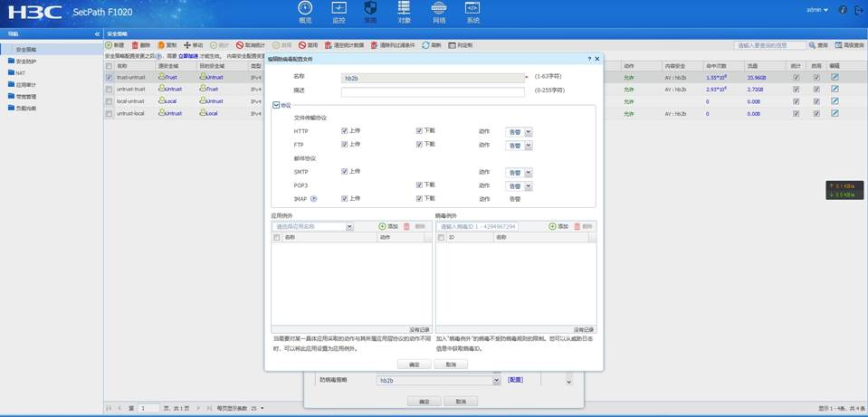Click 添加 under 应用例外
868x417 pixels.
click(388, 227)
